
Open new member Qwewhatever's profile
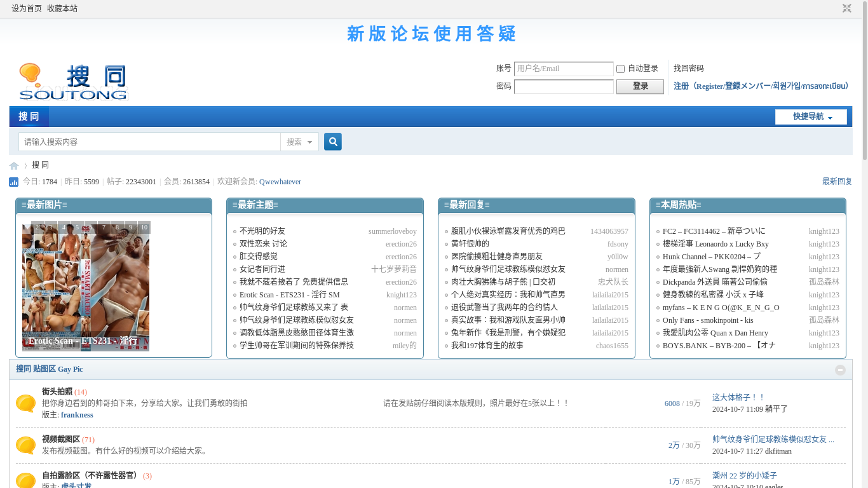click(280, 182)
